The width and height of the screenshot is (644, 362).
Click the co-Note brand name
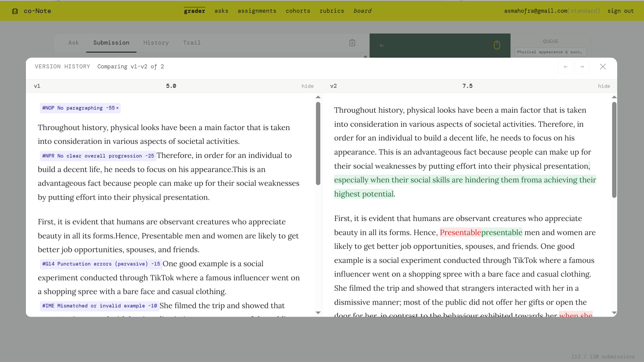38,11
